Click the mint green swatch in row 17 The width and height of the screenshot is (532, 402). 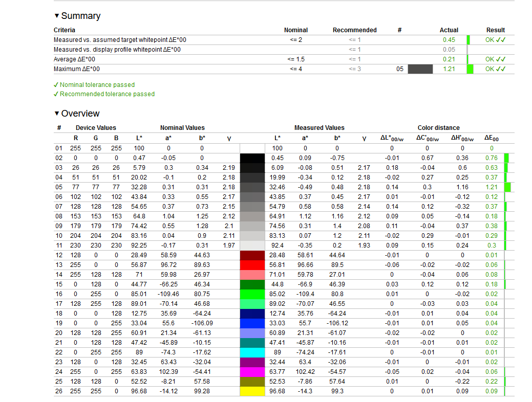point(252,304)
